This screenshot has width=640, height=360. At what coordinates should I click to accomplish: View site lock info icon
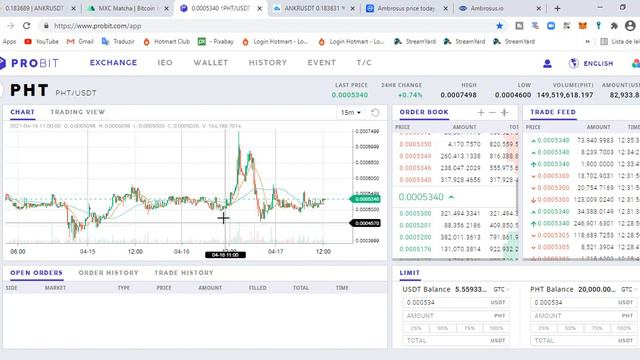click(x=46, y=26)
